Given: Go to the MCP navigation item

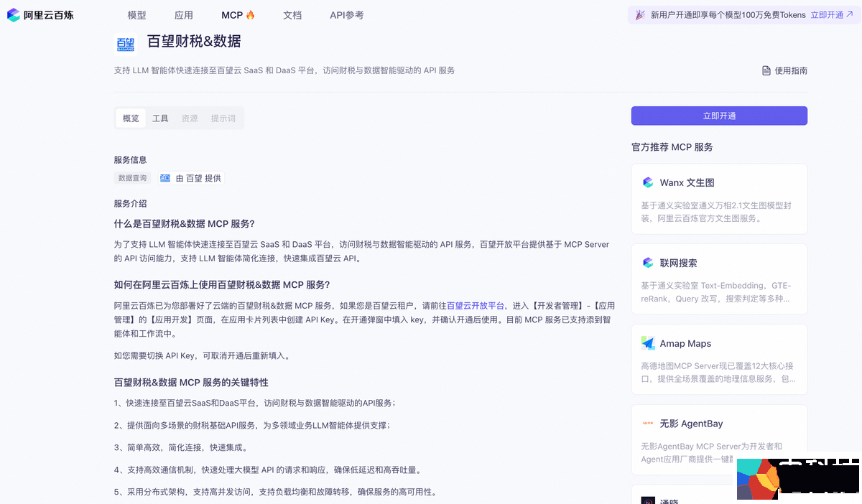Looking at the screenshot, I should [x=238, y=15].
